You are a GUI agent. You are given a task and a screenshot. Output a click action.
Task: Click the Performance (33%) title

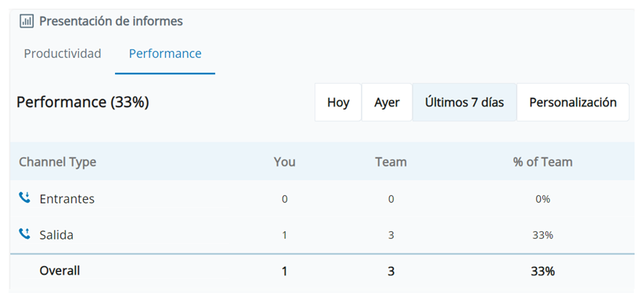pyautogui.click(x=82, y=103)
